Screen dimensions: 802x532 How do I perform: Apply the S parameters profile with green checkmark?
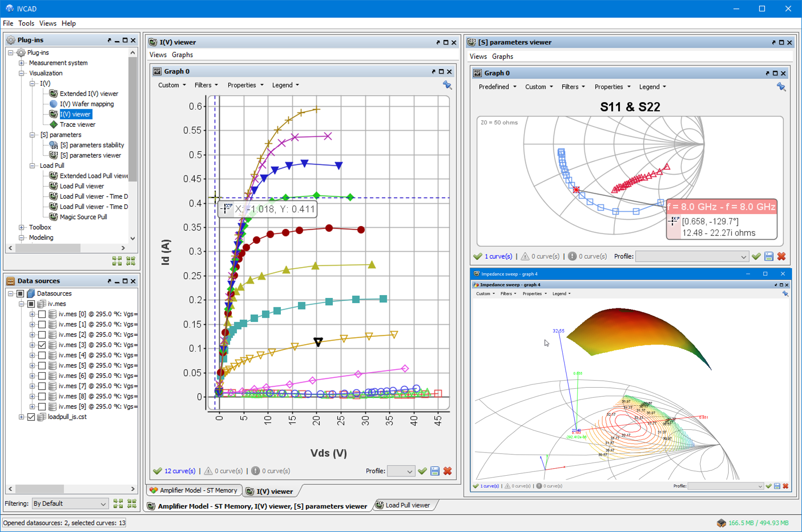pyautogui.click(x=756, y=256)
